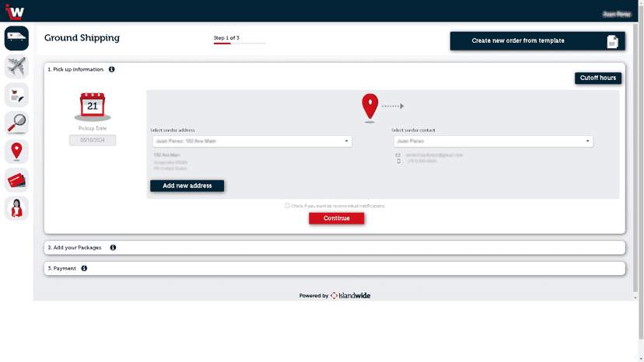Show info for Add your Packages
644x362 pixels.
click(x=113, y=248)
